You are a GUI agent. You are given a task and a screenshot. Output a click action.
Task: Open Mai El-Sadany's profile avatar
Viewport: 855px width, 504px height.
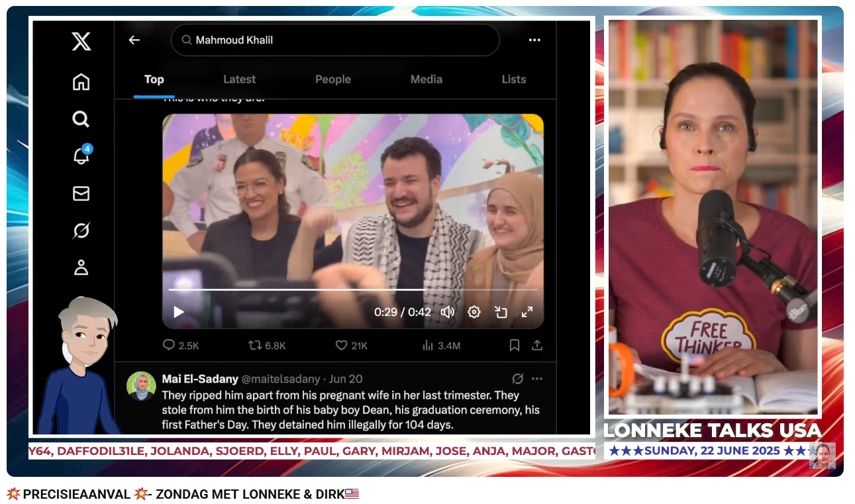tap(141, 386)
